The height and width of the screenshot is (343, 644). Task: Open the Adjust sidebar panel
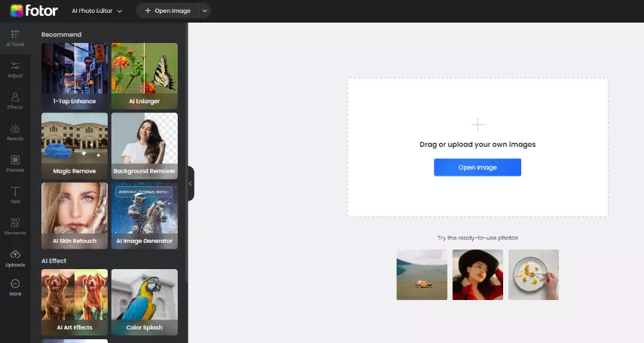(15, 69)
